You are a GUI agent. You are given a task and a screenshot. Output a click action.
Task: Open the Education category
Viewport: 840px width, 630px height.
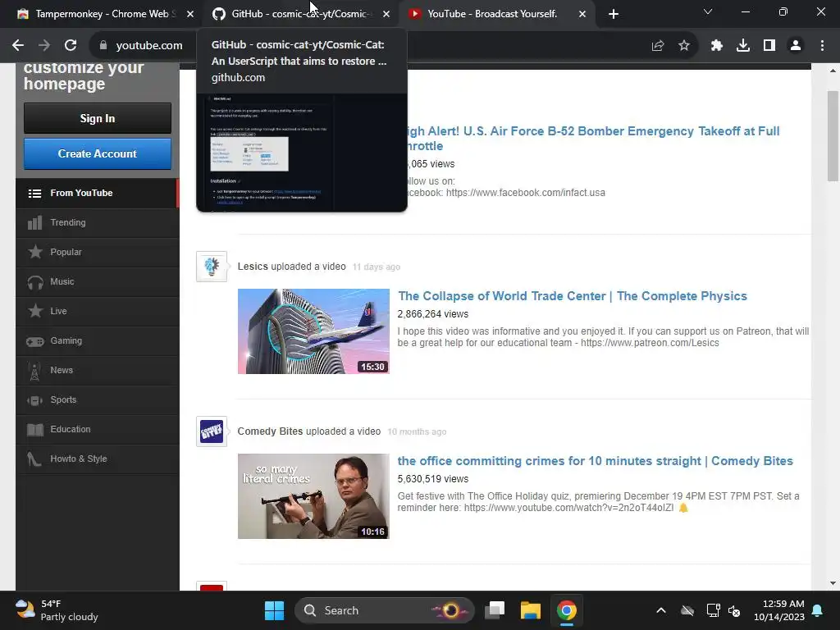coord(98,429)
